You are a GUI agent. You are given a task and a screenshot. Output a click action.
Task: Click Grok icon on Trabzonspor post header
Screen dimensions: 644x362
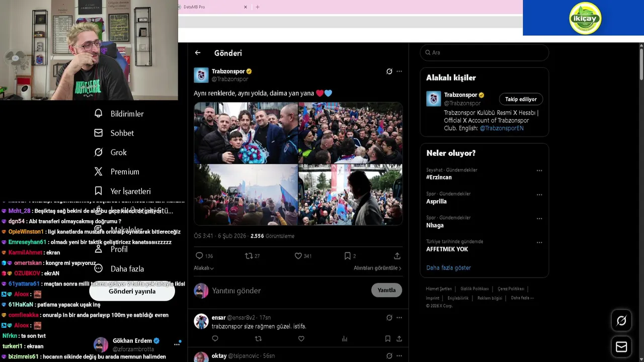click(x=389, y=71)
